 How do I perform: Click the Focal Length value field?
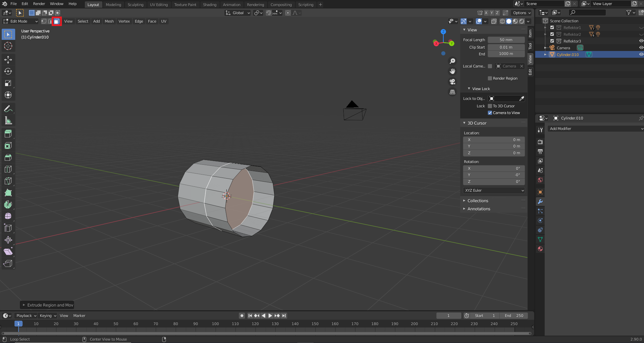[x=506, y=40]
